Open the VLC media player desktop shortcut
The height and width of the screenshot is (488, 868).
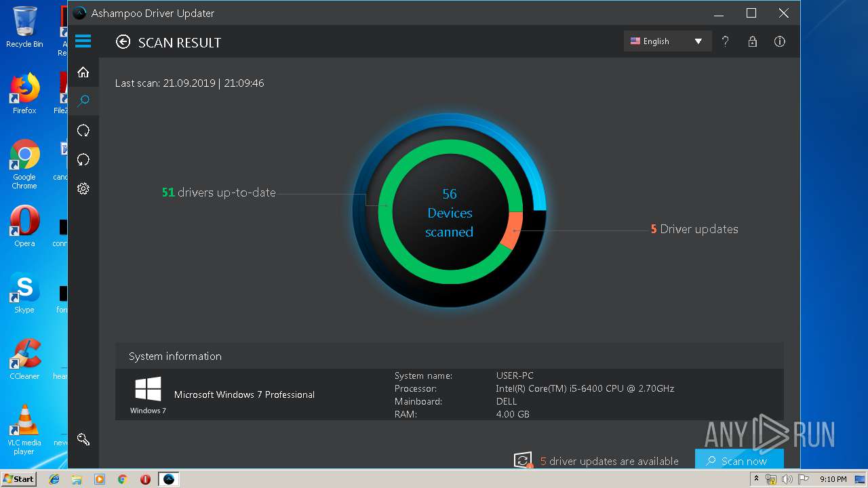(24, 430)
